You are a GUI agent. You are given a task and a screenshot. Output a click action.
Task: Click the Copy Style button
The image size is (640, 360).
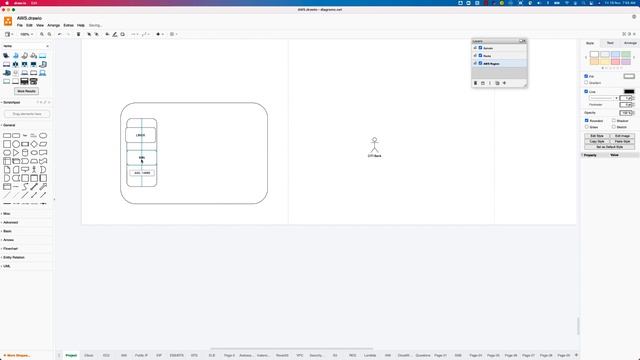point(597,141)
